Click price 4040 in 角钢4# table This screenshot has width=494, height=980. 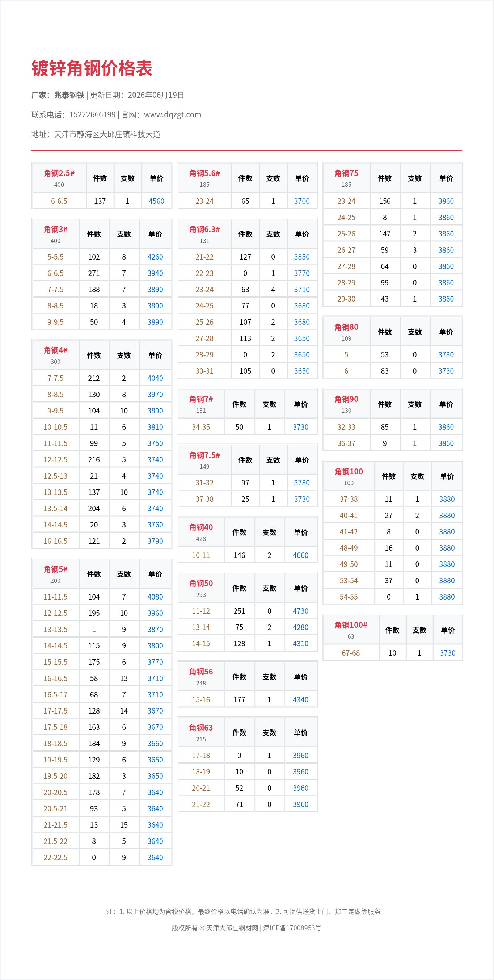pos(155,379)
